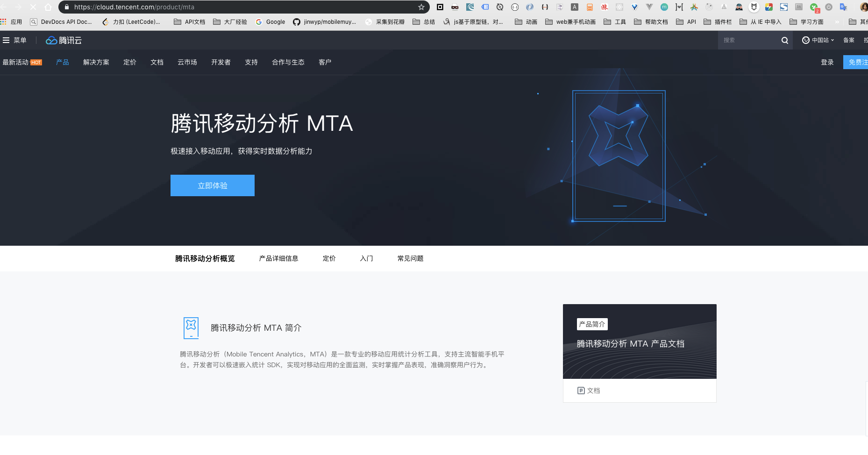Expand the 动画 bookmarks folder
868x455 pixels.
526,22
